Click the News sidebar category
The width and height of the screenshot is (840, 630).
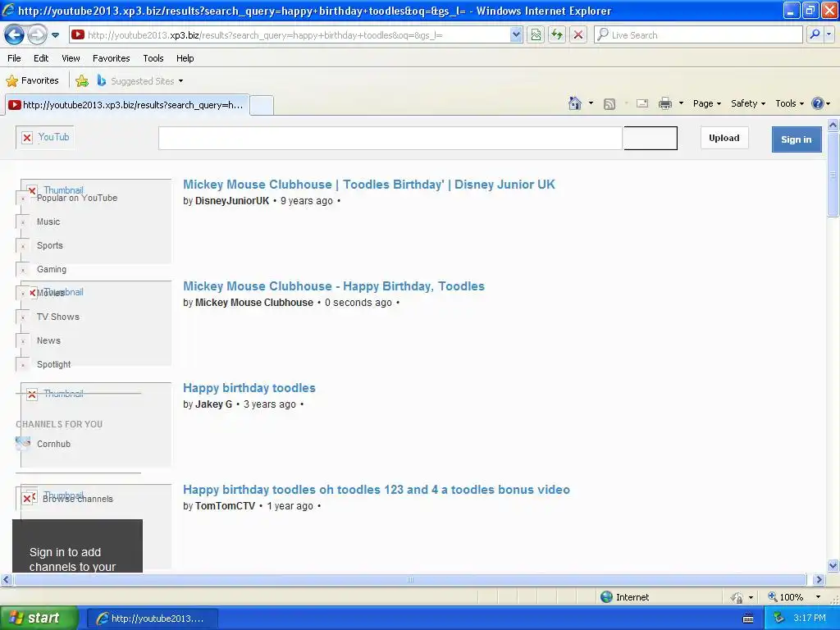[x=48, y=340]
